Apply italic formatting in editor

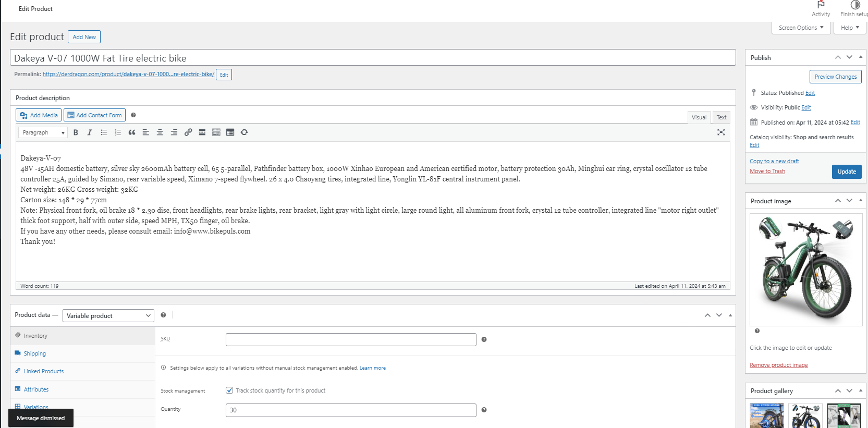90,132
